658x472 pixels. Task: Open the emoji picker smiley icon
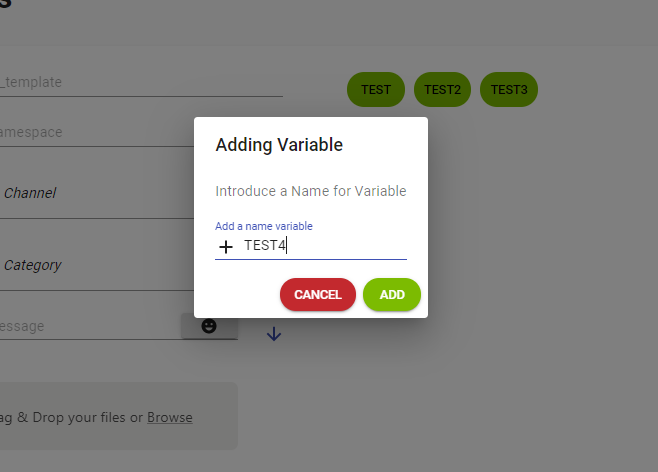click(x=209, y=326)
